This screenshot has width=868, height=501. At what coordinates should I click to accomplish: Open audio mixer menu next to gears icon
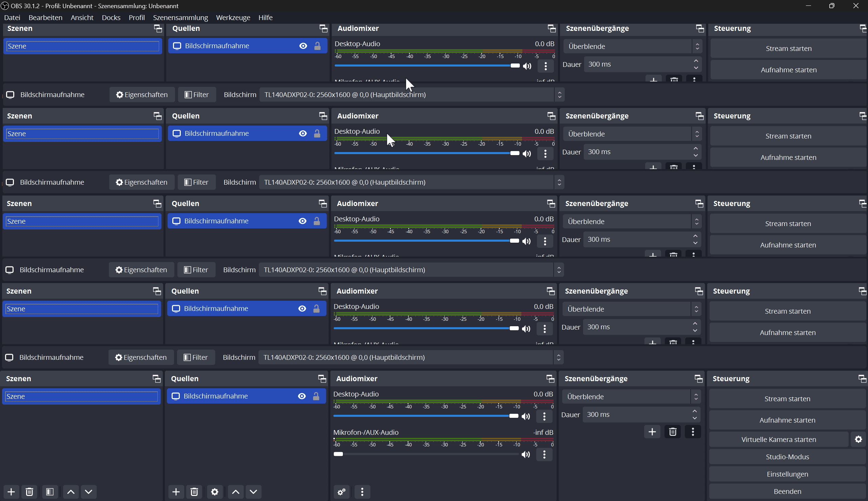pyautogui.click(x=362, y=492)
